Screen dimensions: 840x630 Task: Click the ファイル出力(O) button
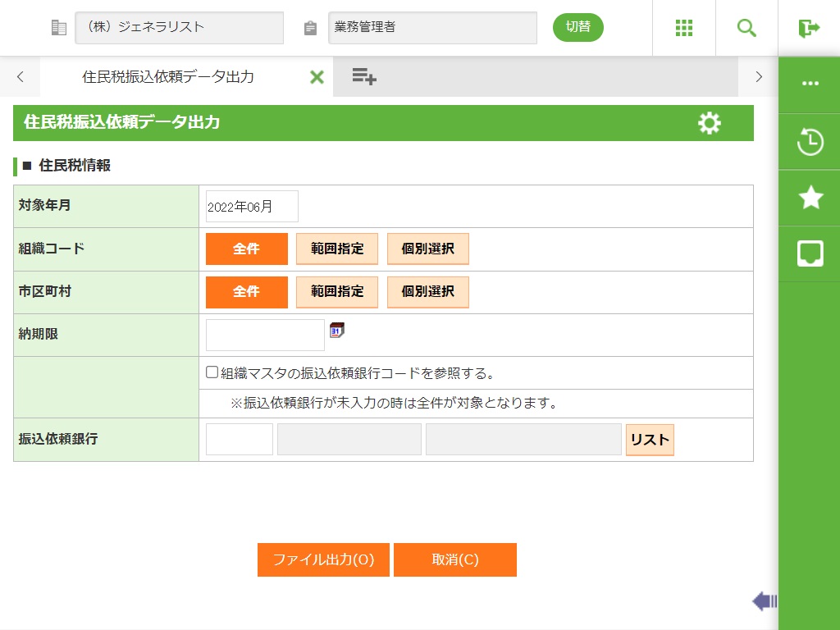click(x=323, y=559)
